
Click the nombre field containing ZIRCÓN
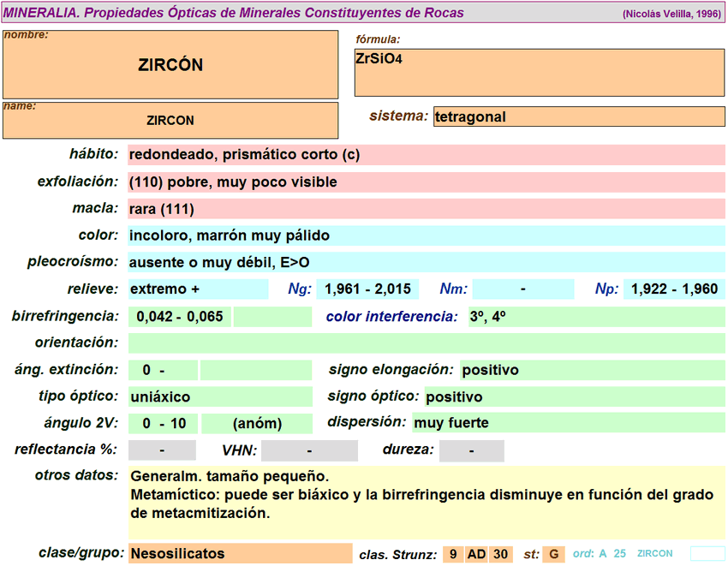click(170, 65)
